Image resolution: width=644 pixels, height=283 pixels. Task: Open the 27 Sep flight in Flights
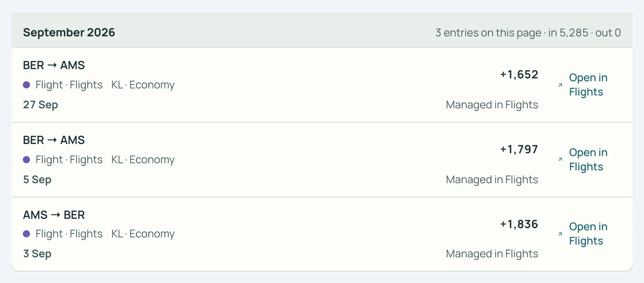[x=583, y=85]
